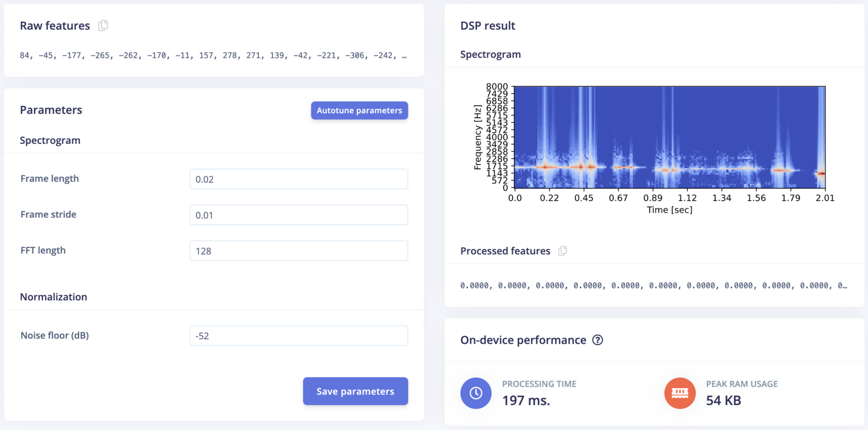This screenshot has height=430, width=868.
Task: Click the spectrogram plot image
Action: click(669, 137)
